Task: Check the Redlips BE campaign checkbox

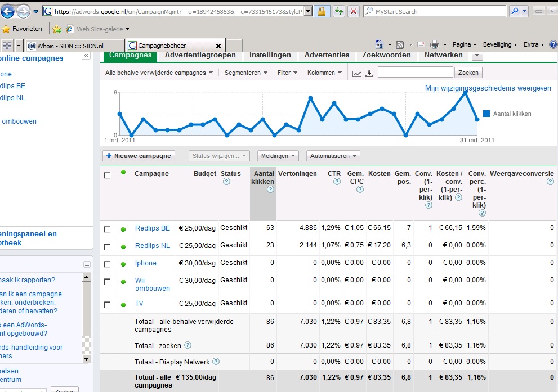Action: tap(107, 229)
